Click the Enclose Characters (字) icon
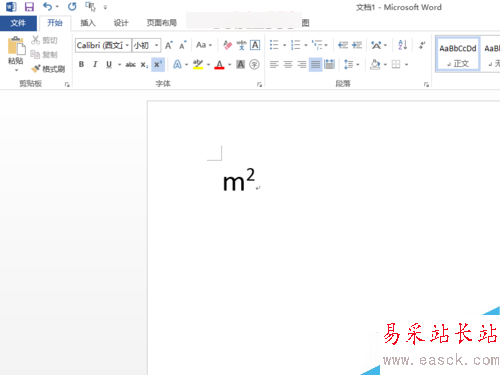The image size is (500, 375). [254, 64]
